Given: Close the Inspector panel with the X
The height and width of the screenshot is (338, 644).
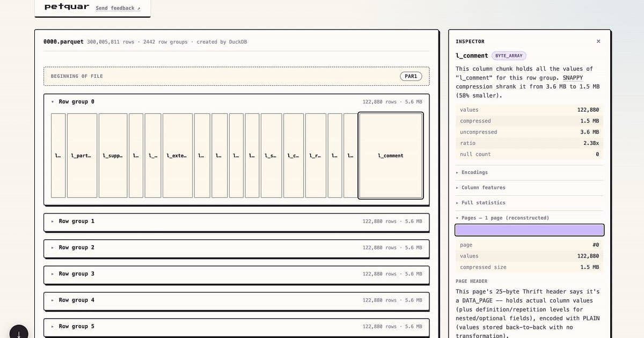Looking at the screenshot, I should 598,41.
